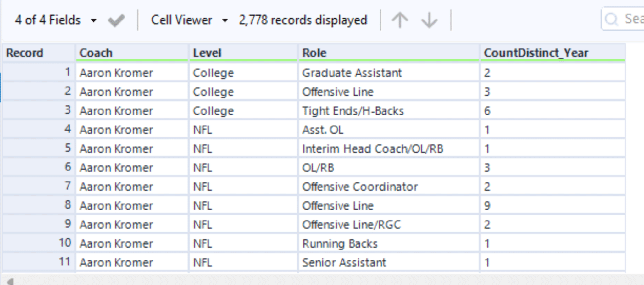Select the Role column header

pyautogui.click(x=314, y=53)
